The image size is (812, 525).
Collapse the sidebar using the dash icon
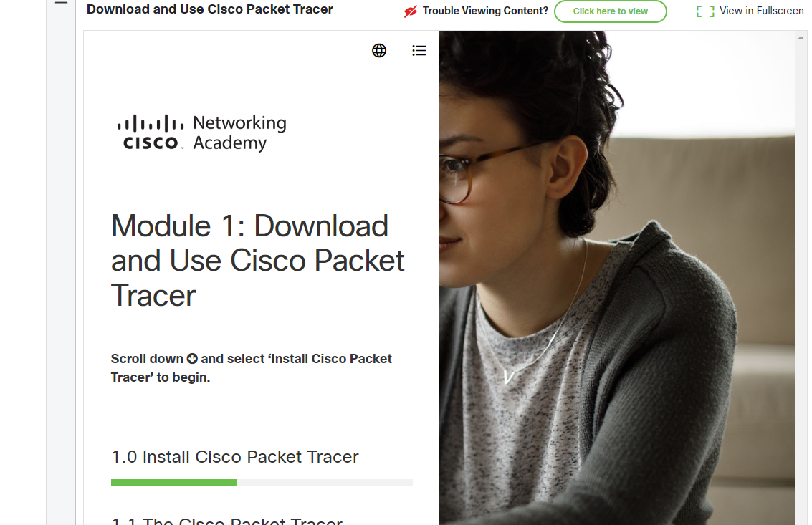point(61,3)
